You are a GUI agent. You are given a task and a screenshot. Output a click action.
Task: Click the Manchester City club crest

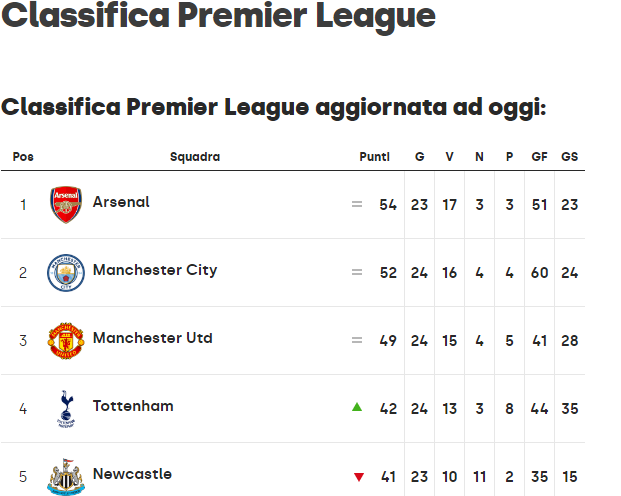[66, 273]
